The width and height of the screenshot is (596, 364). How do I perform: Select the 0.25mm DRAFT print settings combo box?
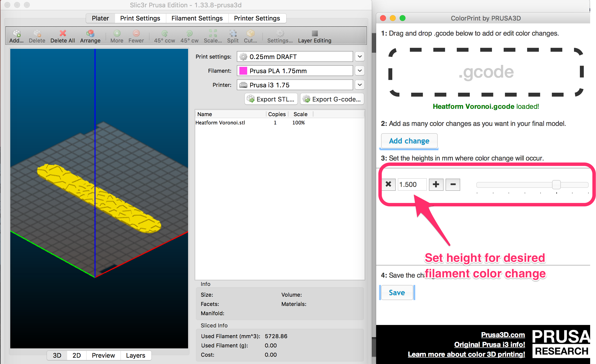click(x=295, y=57)
